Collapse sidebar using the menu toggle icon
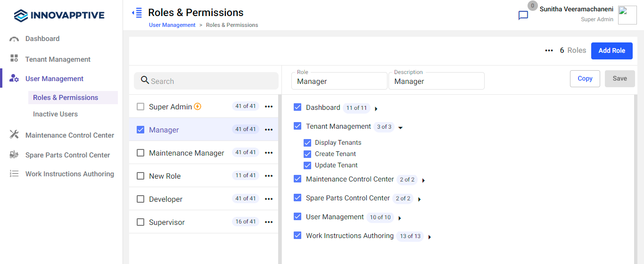This screenshot has width=644, height=264. [137, 13]
